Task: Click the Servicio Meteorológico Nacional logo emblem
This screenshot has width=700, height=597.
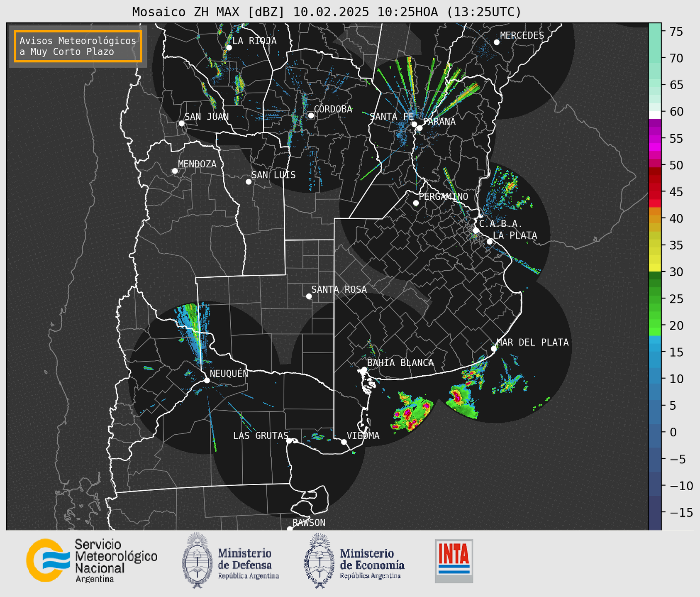Action: coord(48,560)
